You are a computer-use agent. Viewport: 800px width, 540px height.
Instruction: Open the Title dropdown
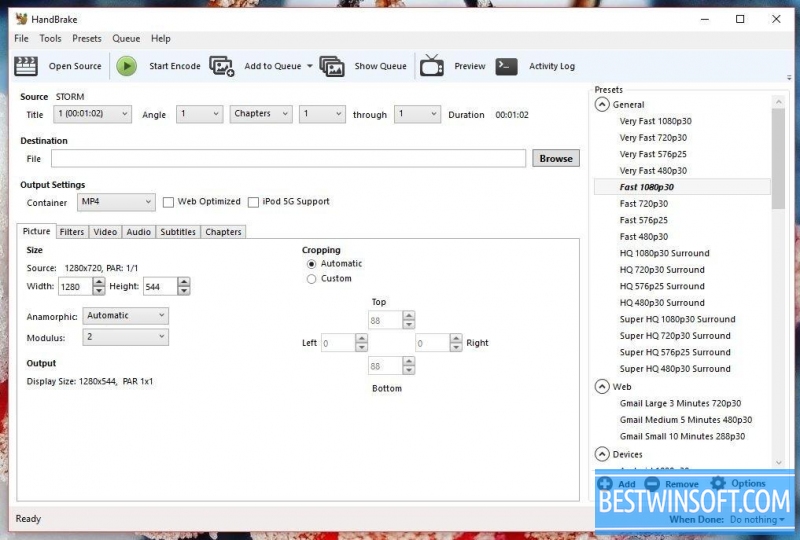tap(92, 114)
